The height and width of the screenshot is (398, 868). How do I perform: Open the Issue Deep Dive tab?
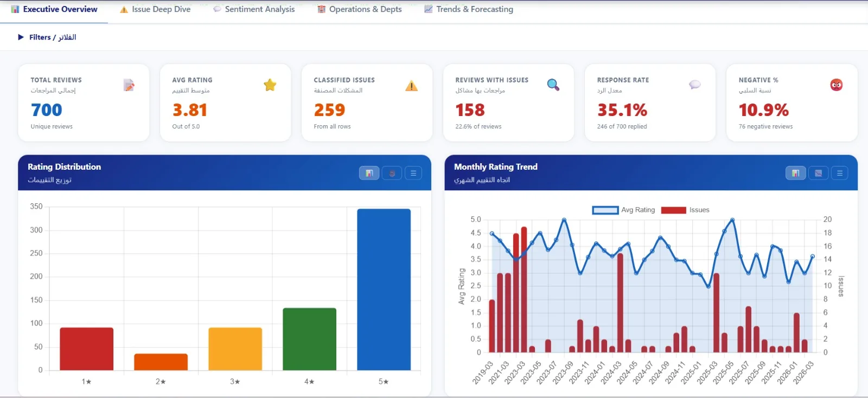tap(155, 9)
